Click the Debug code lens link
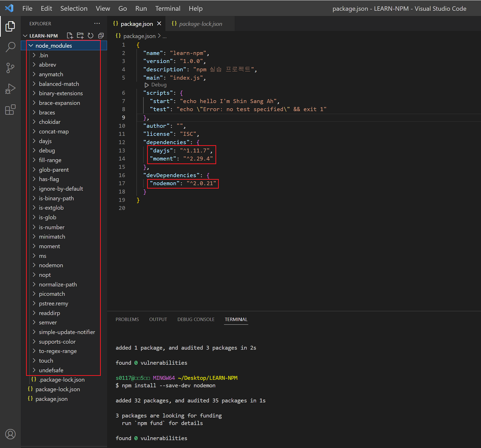The width and height of the screenshot is (481, 448). 159,85
